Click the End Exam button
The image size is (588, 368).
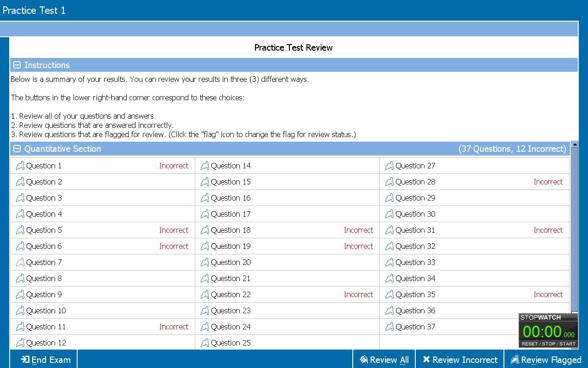click(46, 360)
